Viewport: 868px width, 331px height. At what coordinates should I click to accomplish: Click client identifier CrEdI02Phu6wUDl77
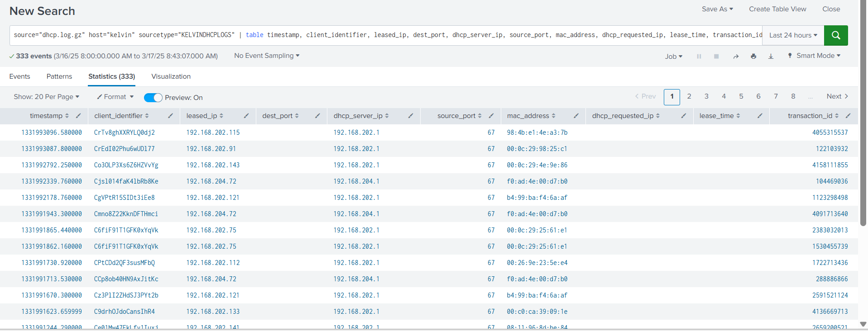[x=125, y=149]
